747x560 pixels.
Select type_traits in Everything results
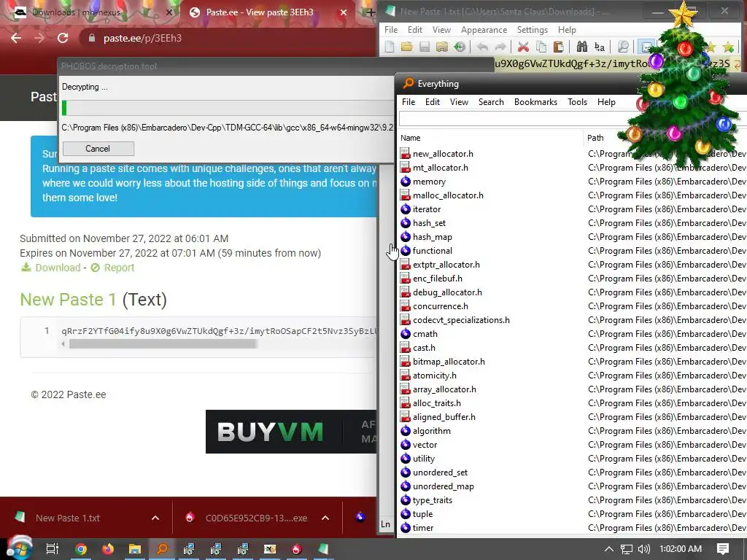(432, 500)
